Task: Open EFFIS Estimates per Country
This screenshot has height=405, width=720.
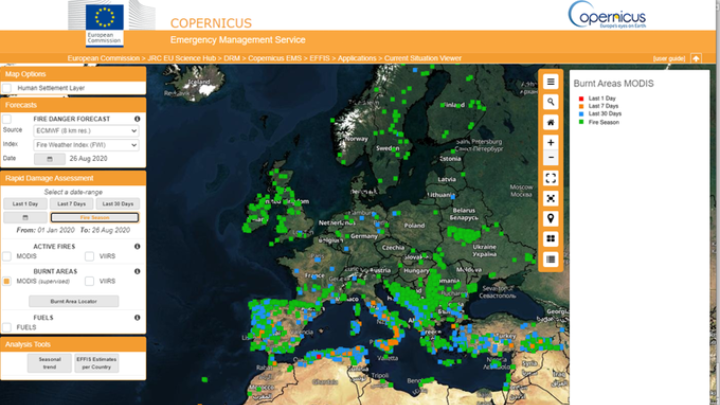Action: coord(96,363)
